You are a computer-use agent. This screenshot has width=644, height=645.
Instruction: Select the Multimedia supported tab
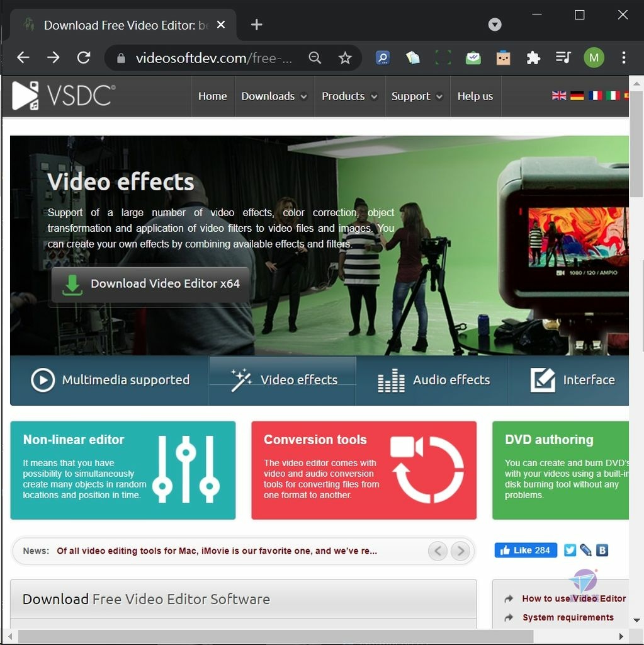[x=110, y=380]
